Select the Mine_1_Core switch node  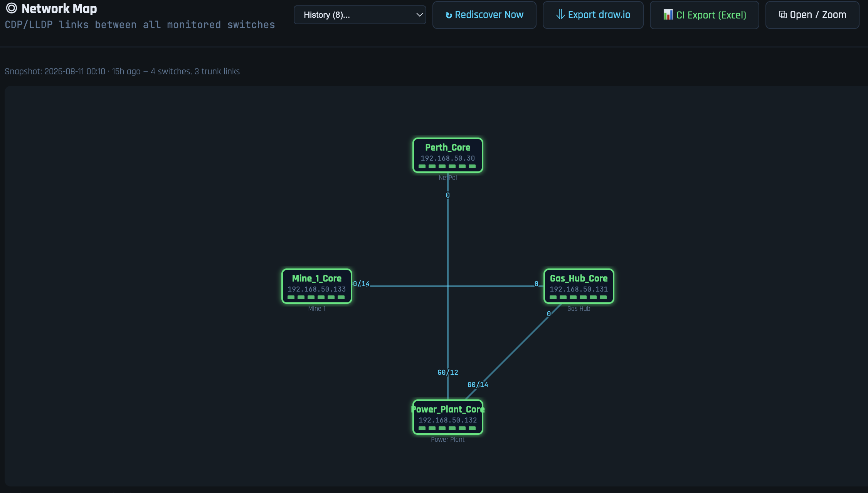pyautogui.click(x=316, y=286)
